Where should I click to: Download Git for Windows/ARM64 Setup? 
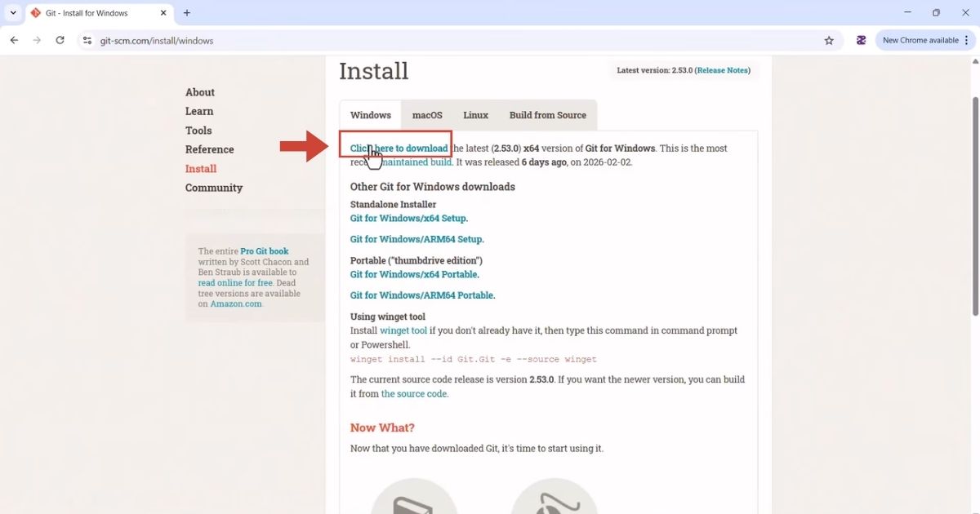pyautogui.click(x=416, y=240)
